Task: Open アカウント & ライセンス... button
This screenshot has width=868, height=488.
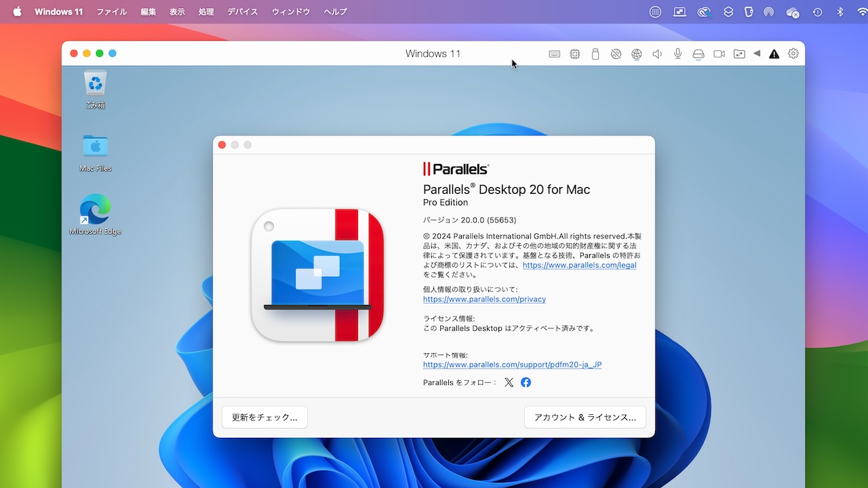Action: (x=585, y=418)
